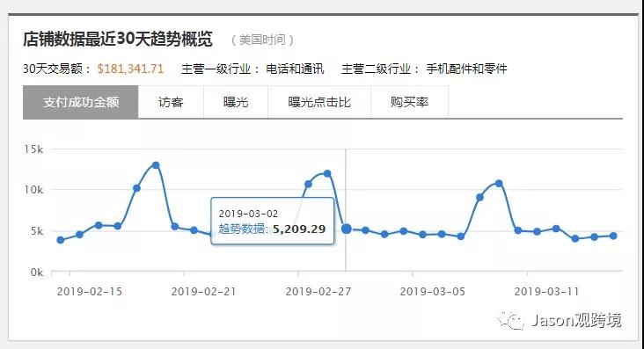
Task: Click the 手机配件和零件 category text
Action: [x=466, y=69]
